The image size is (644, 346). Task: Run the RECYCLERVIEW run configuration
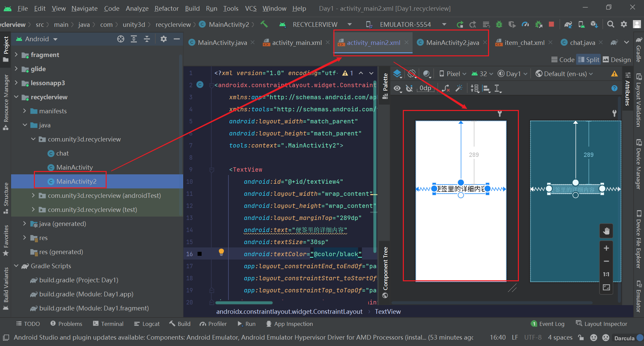pyautogui.click(x=460, y=24)
